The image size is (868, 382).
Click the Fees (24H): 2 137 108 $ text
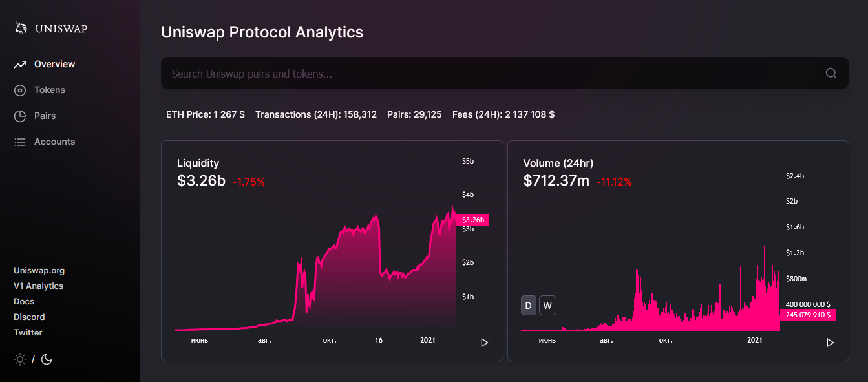[x=503, y=114]
